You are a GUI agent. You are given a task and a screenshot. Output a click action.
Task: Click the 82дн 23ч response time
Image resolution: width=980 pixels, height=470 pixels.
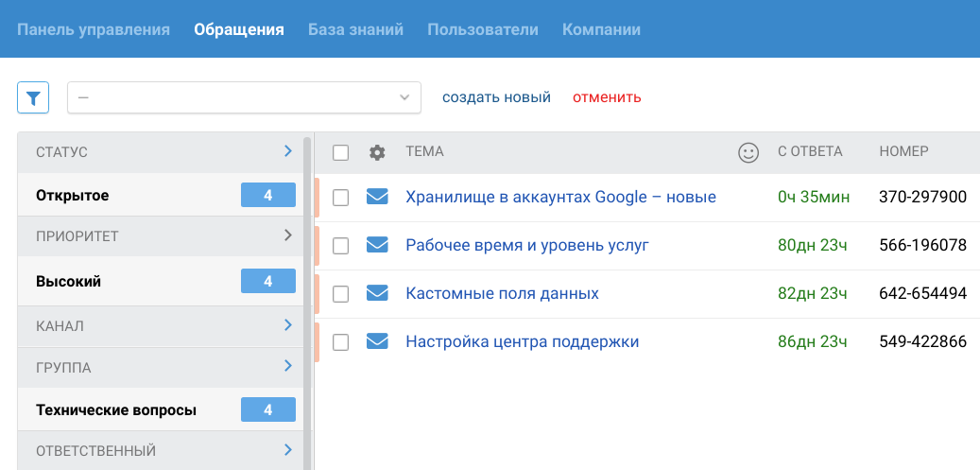click(x=813, y=293)
